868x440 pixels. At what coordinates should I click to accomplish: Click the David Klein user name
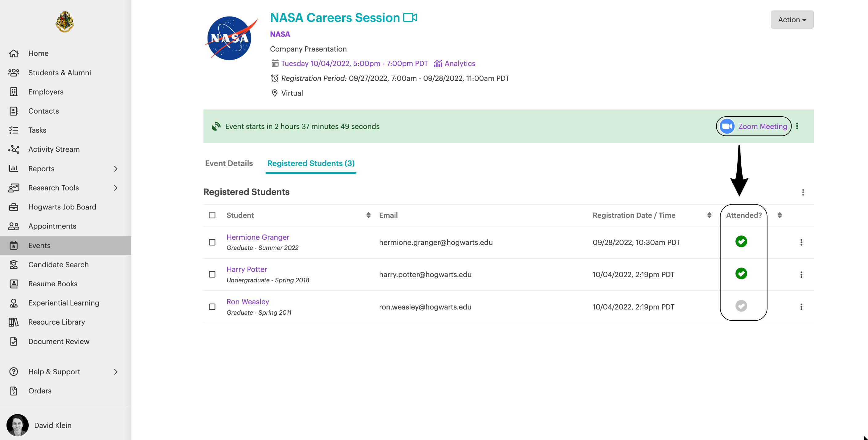point(53,425)
